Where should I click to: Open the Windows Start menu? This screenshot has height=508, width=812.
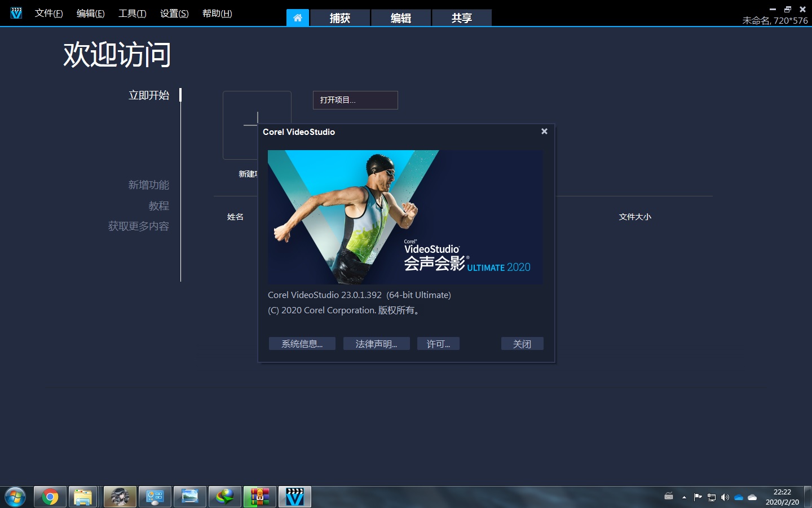(15, 497)
